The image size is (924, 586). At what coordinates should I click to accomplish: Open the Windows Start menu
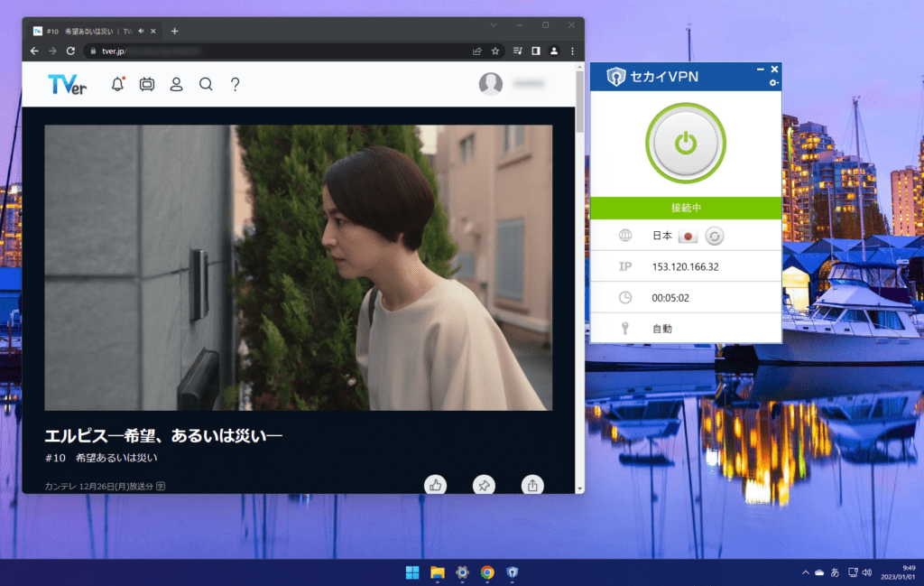412,572
